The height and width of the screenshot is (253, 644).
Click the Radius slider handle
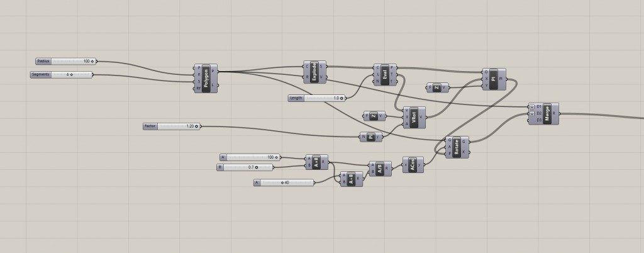93,62
